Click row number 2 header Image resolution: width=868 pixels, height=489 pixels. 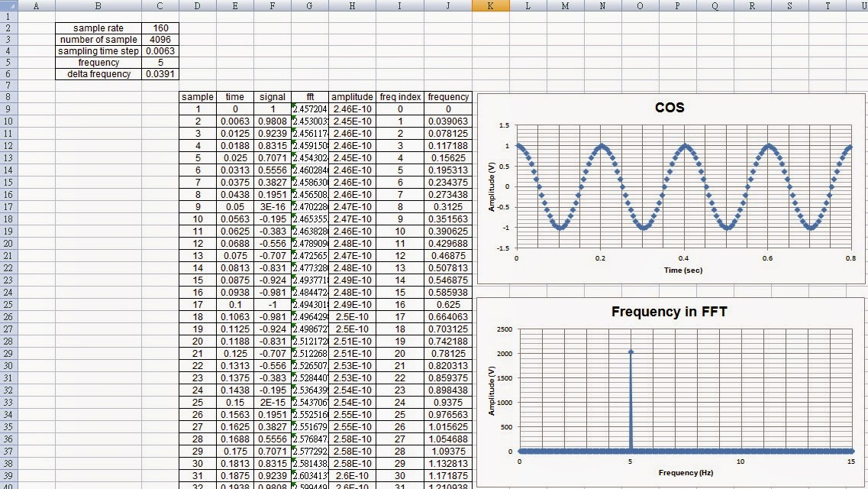coord(10,28)
